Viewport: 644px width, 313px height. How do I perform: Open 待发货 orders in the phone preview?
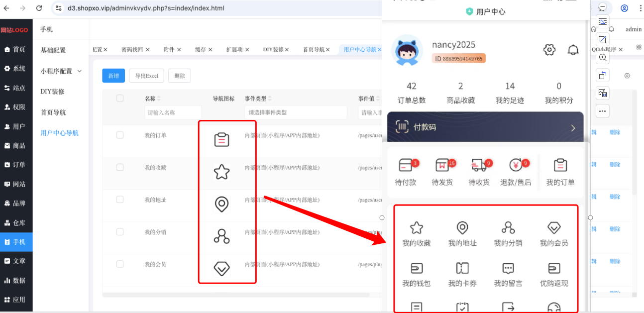point(442,172)
